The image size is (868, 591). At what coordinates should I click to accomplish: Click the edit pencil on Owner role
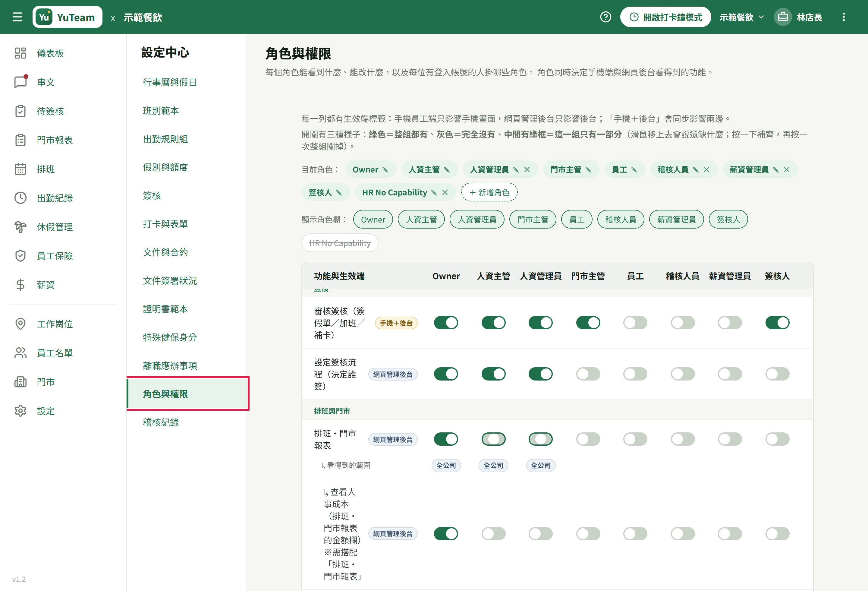[x=385, y=169]
